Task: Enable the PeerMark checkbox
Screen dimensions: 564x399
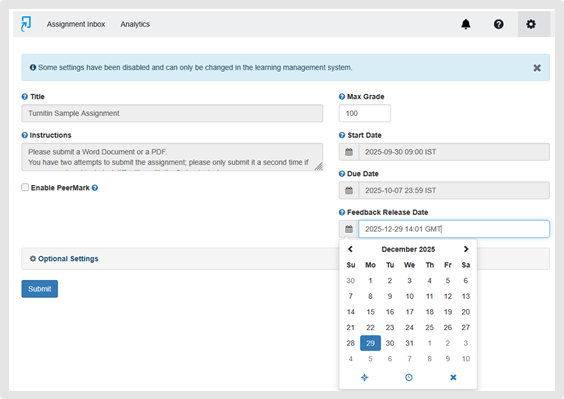Action: coord(25,187)
